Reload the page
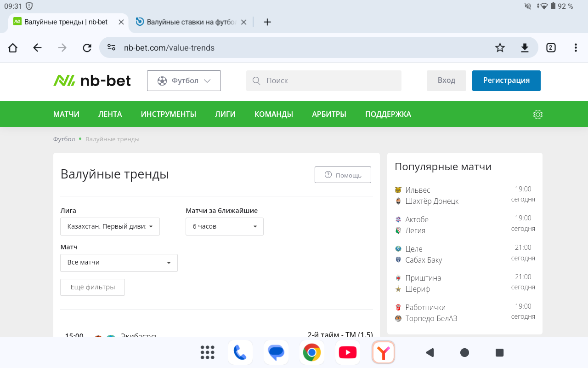Screen dimensions: 588x368 [87, 48]
